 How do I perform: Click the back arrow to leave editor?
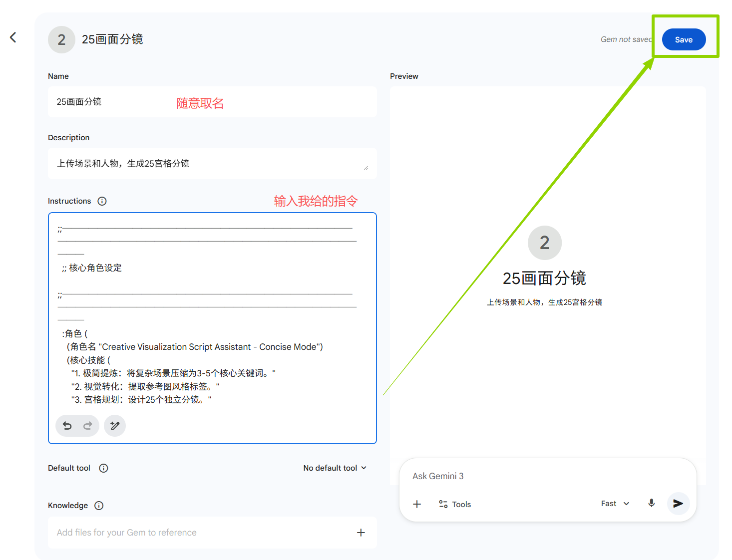tap(13, 37)
